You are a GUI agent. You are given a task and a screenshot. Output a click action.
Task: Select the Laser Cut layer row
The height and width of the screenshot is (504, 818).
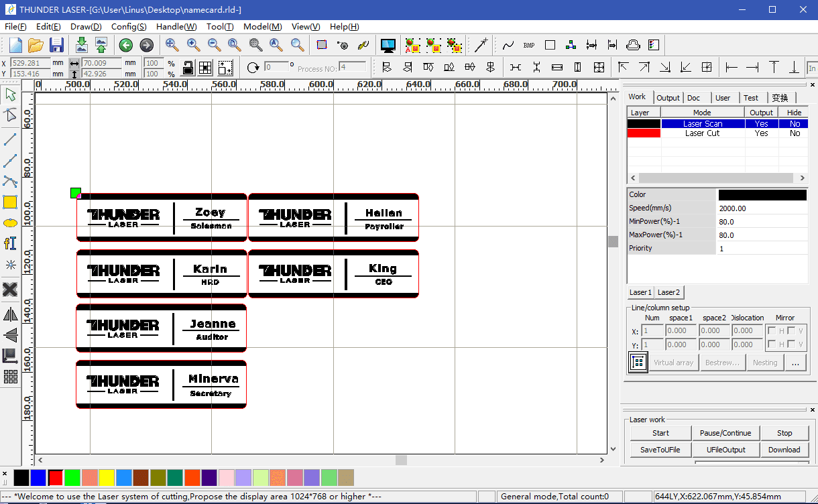[717, 133]
